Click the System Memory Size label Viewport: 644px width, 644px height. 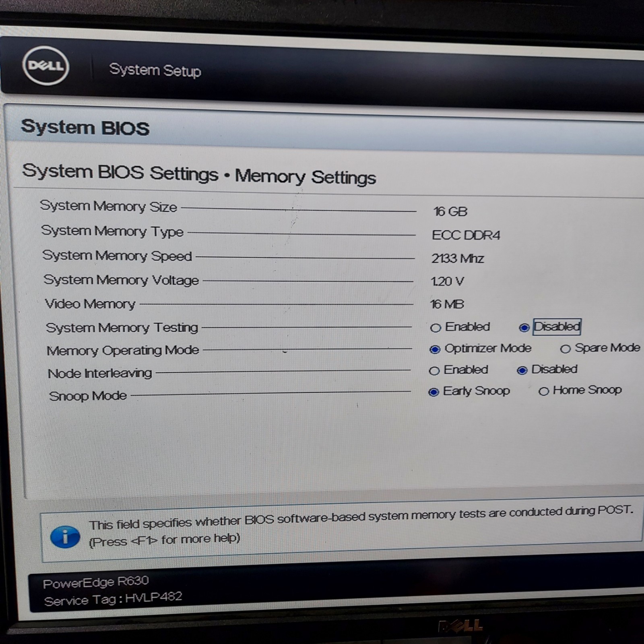(x=108, y=206)
